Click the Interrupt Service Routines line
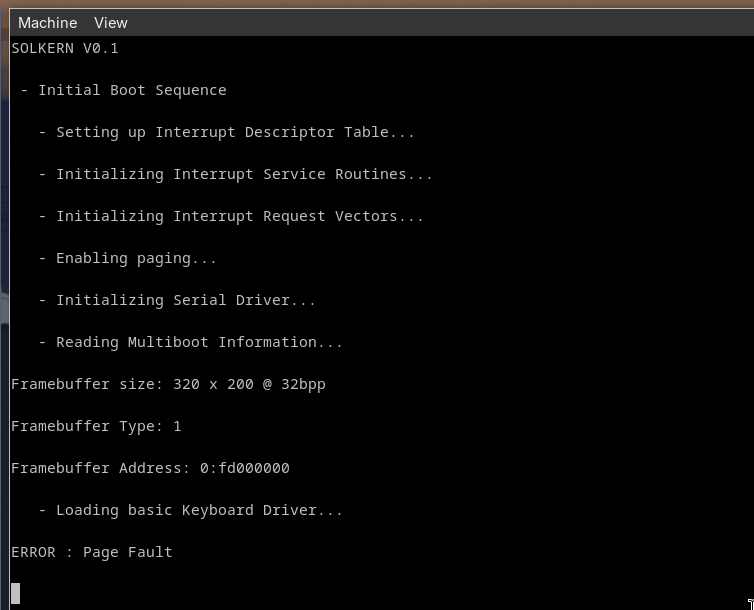Viewport: 754px width, 610px height. (x=236, y=174)
